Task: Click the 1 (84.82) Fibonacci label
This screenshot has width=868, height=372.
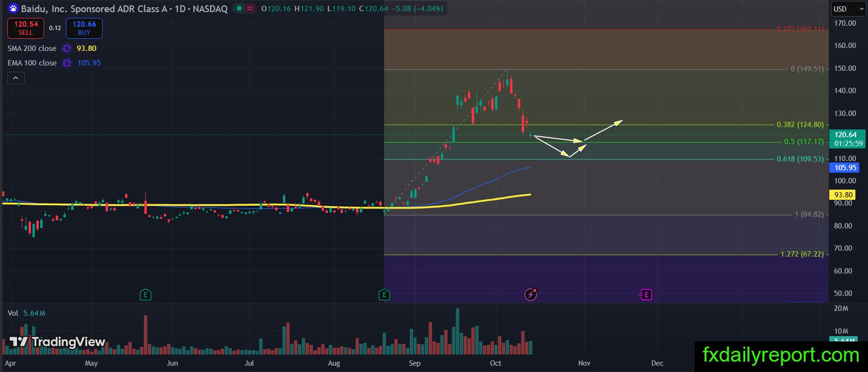Action: pyautogui.click(x=809, y=214)
